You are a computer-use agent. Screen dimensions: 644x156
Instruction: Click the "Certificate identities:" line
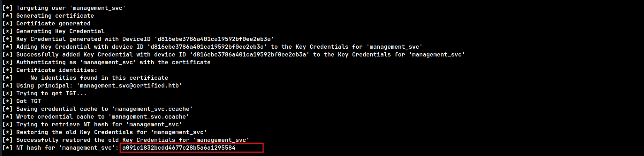tap(57, 70)
